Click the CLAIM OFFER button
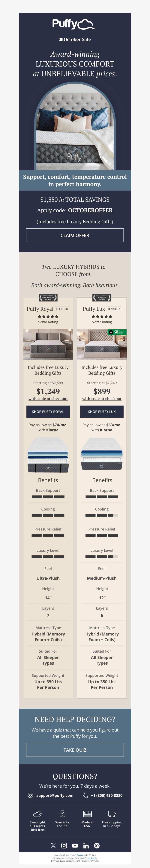The width and height of the screenshot is (150, 868). tap(75, 235)
